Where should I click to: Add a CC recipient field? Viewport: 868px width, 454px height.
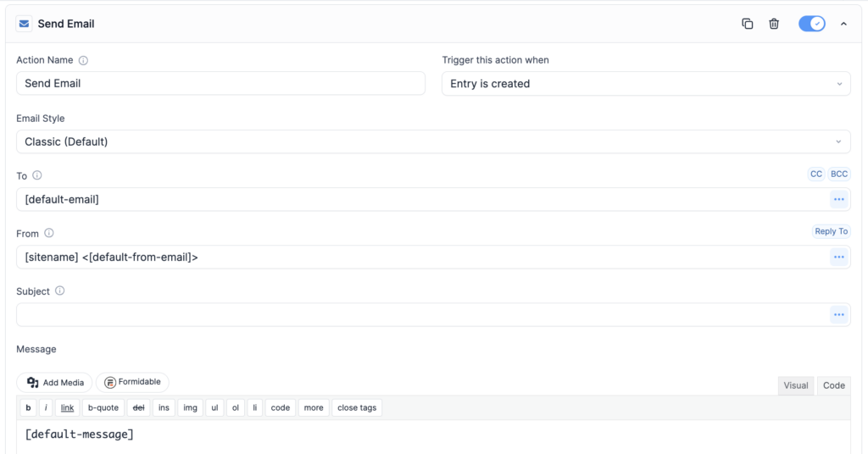[x=816, y=174]
